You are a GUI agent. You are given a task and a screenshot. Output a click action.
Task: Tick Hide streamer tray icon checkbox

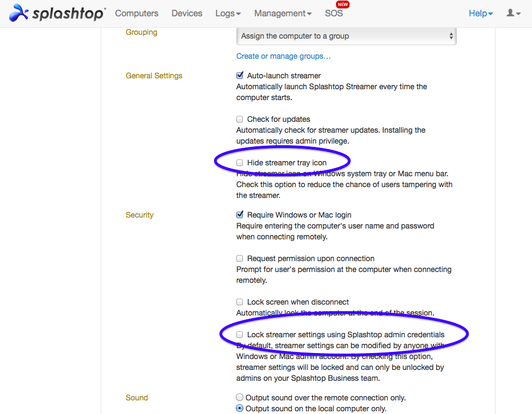[x=240, y=163]
